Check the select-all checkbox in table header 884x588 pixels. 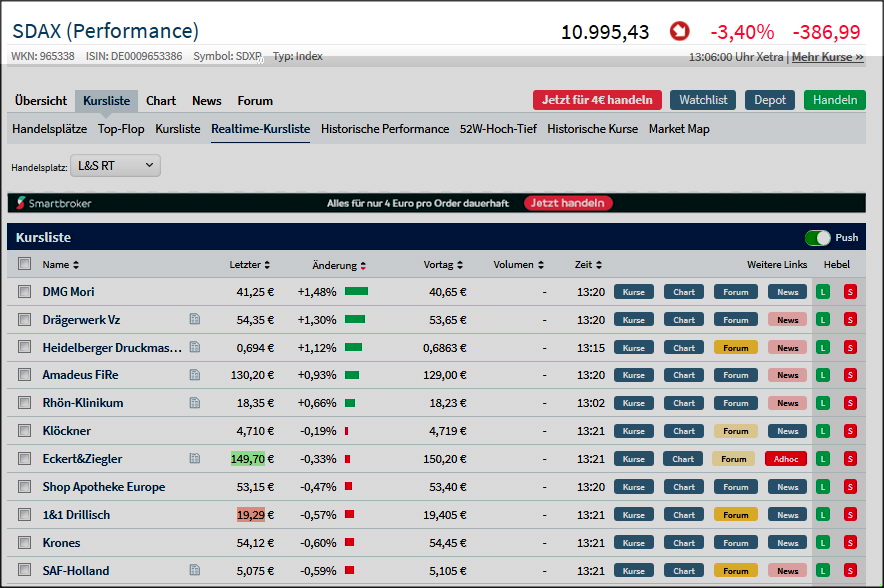[25, 265]
